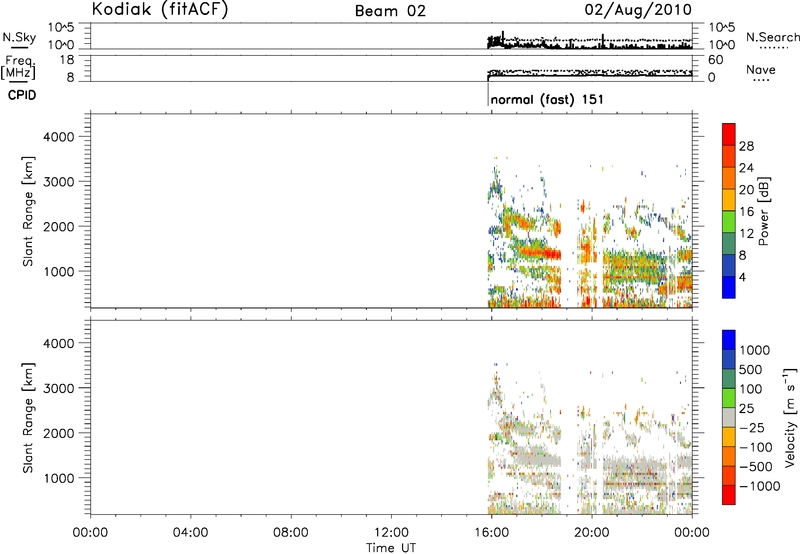Click the frequency trace in the second panel
This screenshot has width=800, height=554.
point(590,74)
